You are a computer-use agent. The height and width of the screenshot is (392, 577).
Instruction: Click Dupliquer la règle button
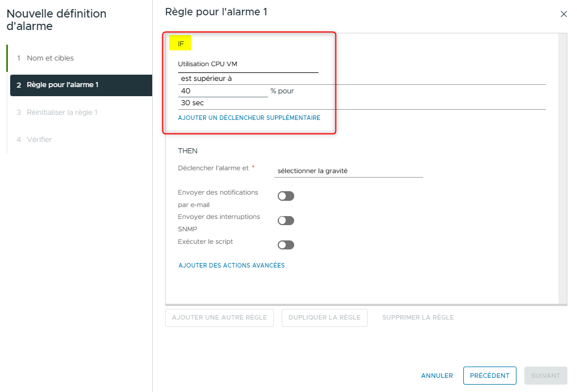[x=324, y=318]
